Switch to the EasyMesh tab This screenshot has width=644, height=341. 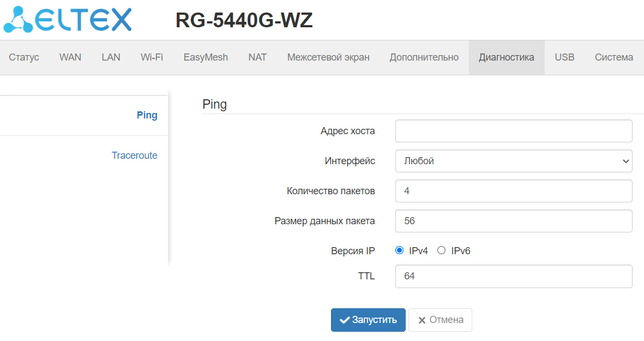pos(206,57)
